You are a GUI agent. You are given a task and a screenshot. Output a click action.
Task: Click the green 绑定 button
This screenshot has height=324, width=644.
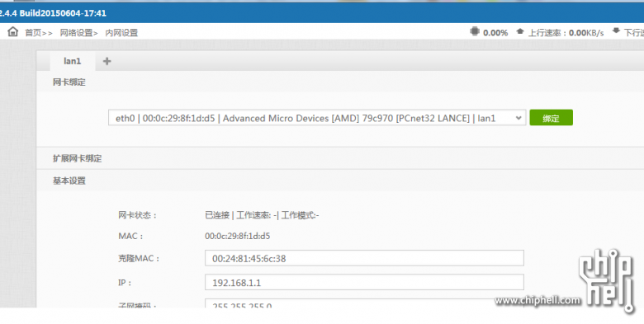click(551, 118)
